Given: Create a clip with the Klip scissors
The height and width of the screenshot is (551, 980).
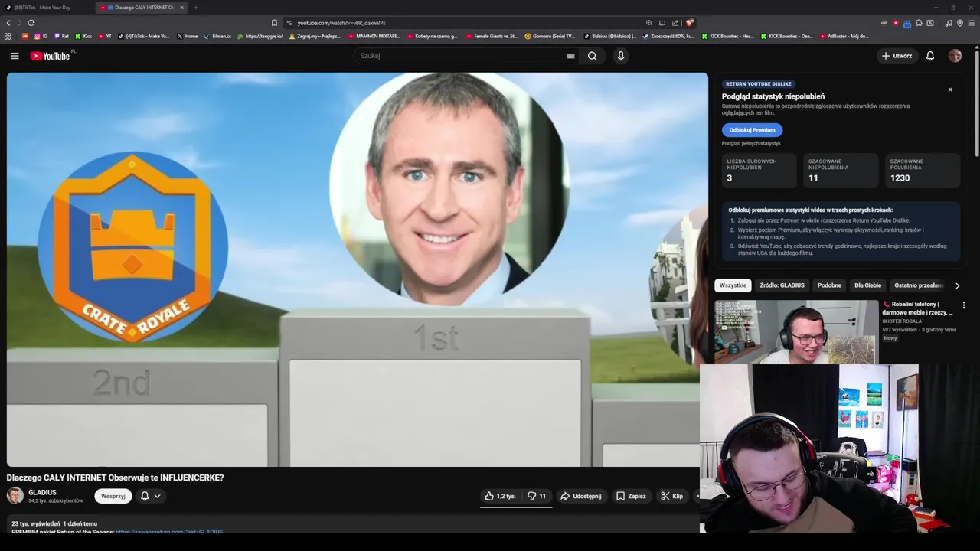Looking at the screenshot, I should (672, 496).
